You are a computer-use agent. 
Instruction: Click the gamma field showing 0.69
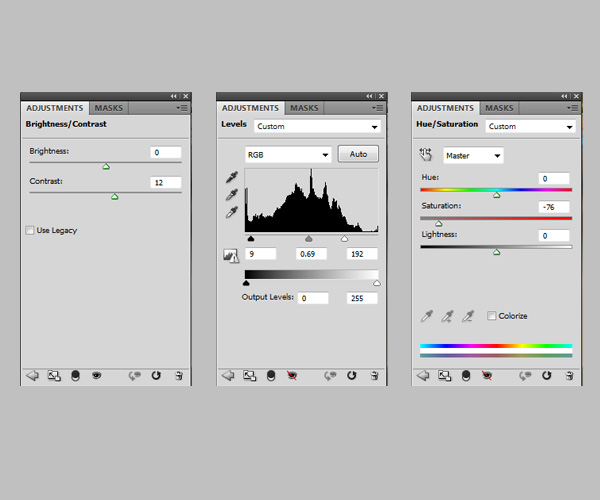click(311, 254)
